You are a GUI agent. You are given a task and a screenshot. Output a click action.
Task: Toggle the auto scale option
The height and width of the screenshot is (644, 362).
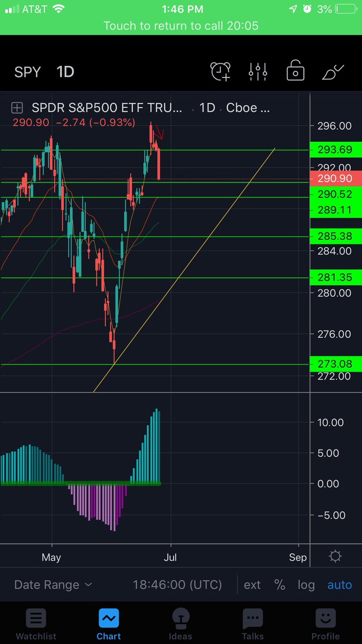(339, 585)
